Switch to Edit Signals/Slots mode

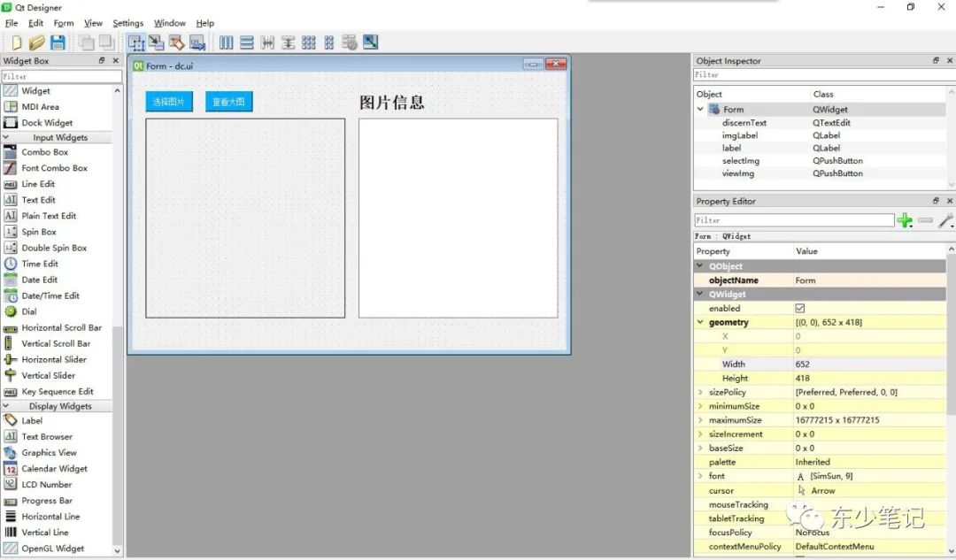tap(157, 42)
